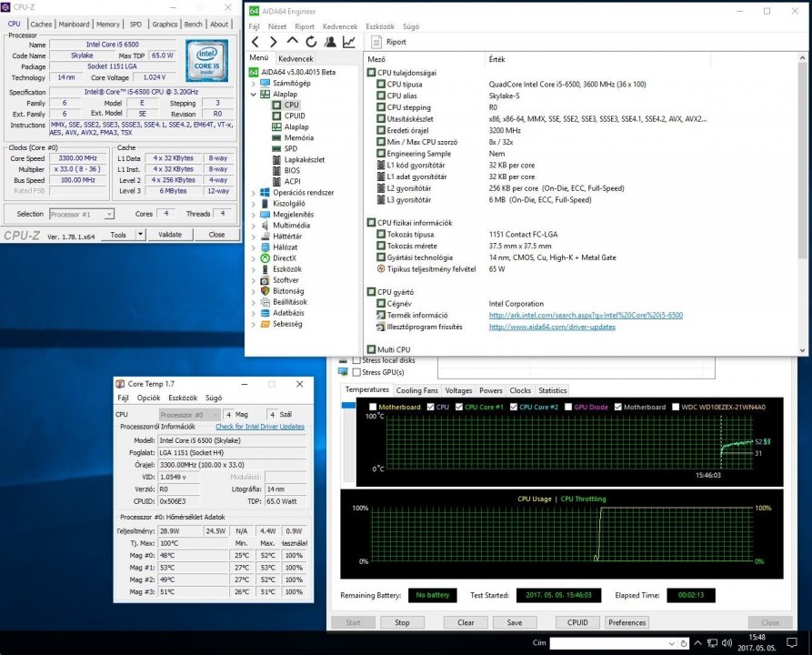Show hidden tray icons chevron

(x=698, y=643)
